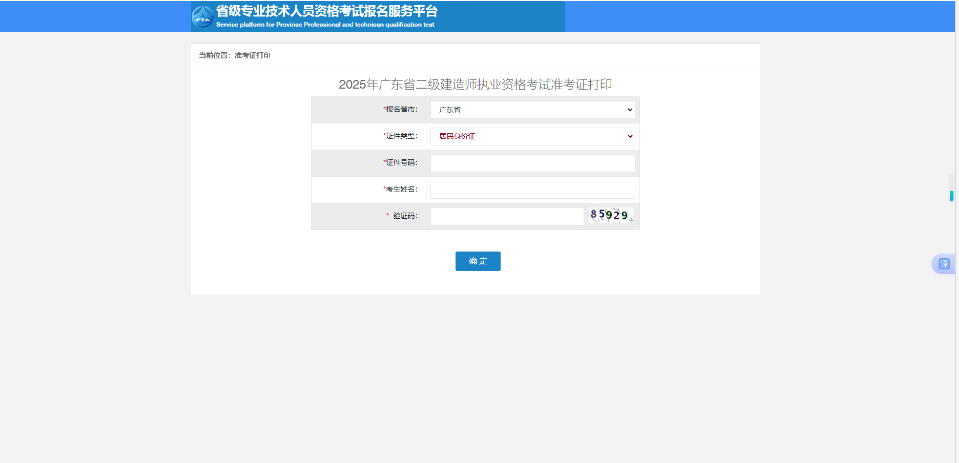Click the 省级专业技术人员资格考试报名服务平台 header title
Screen dimensions: 959x463
point(327,12)
